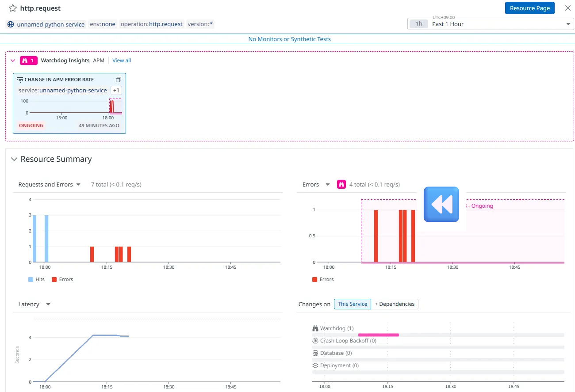Click the globe icon beside unnamed-python-service
This screenshot has height=392, width=575.
pos(11,24)
